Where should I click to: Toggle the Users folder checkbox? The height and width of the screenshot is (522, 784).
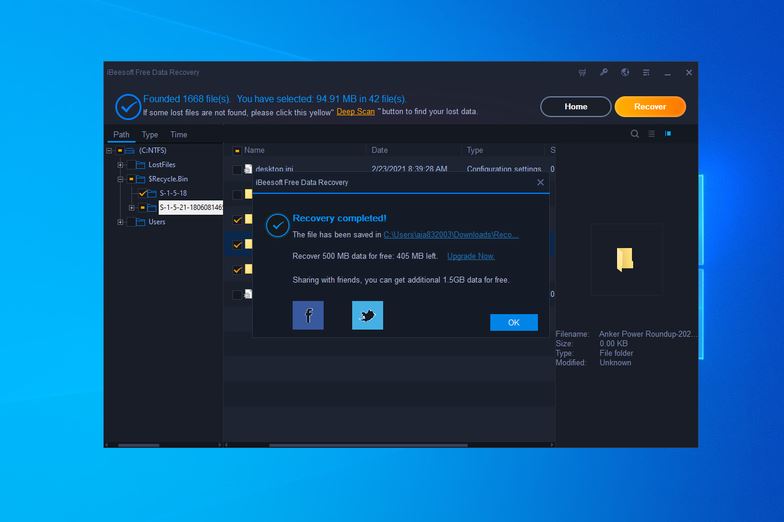pos(131,222)
